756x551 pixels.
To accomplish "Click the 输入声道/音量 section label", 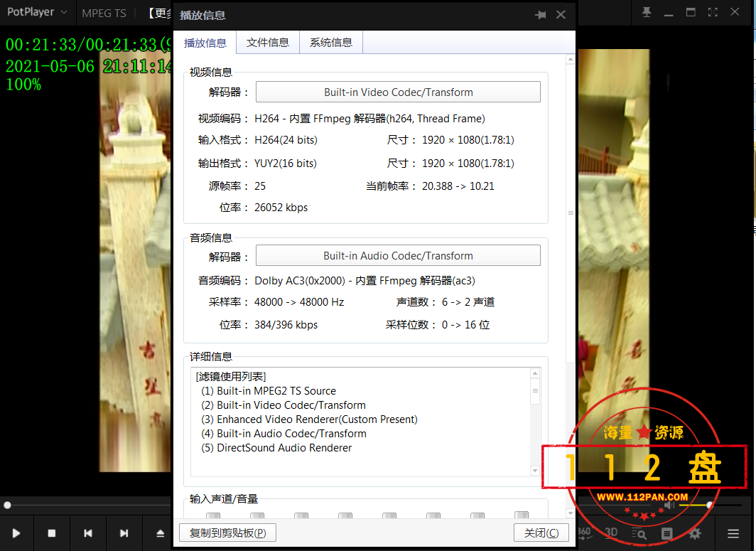I will point(224,499).
